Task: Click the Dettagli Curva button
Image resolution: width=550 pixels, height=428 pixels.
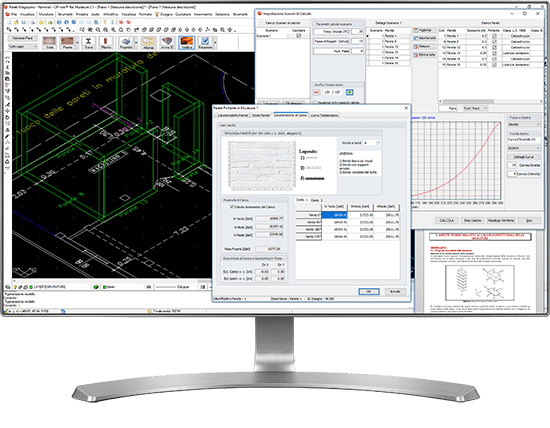Action: pyautogui.click(x=524, y=157)
